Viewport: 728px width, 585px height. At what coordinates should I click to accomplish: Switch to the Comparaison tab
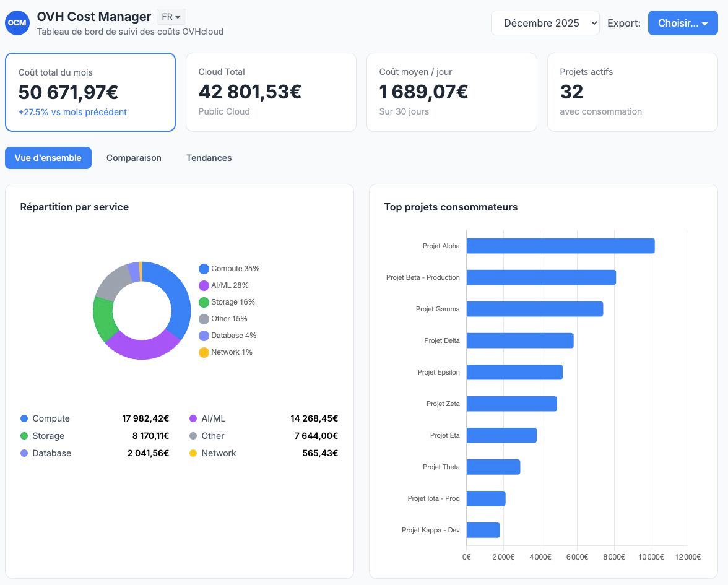[x=134, y=158]
